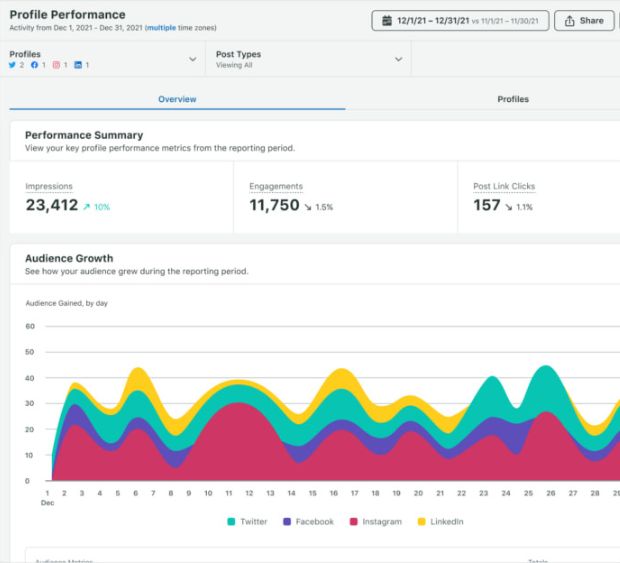Switch to the Profiles tab
The image size is (620, 563).
(513, 99)
